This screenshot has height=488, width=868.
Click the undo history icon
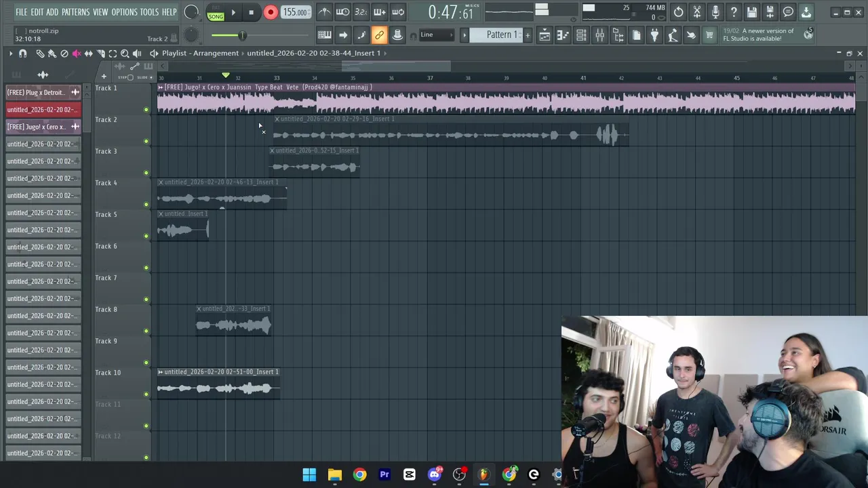[x=678, y=12]
